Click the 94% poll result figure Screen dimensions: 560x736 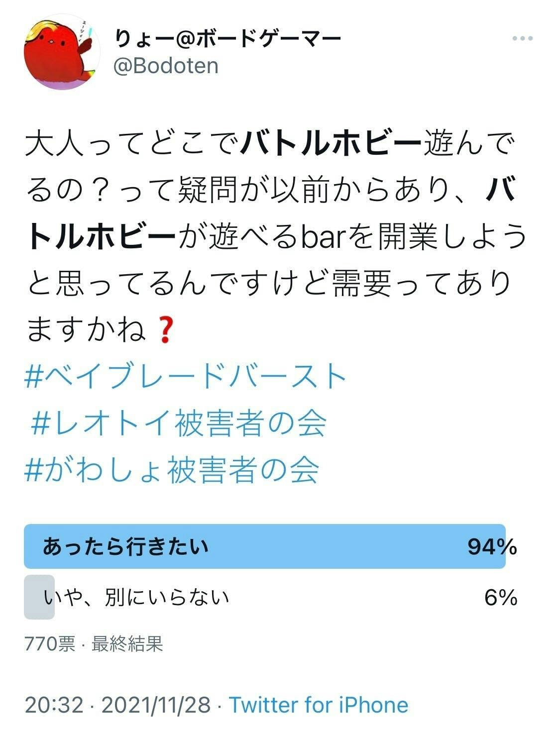pyautogui.click(x=492, y=547)
